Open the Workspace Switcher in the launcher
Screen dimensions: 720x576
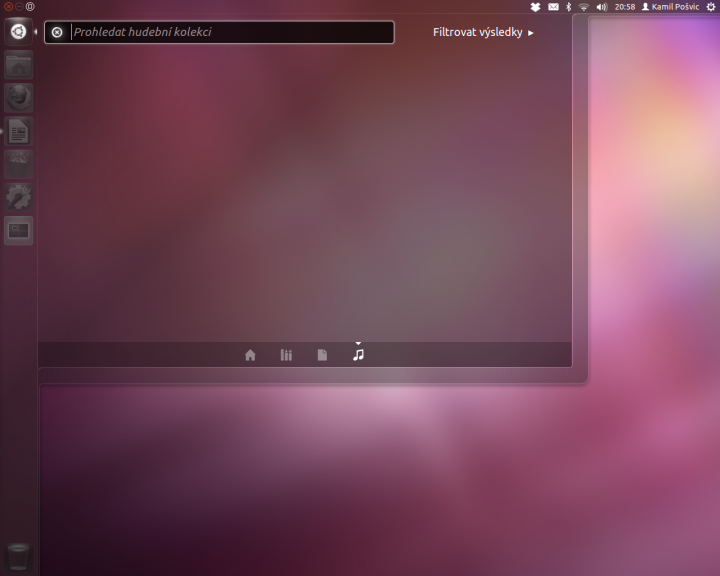pyautogui.click(x=18, y=230)
